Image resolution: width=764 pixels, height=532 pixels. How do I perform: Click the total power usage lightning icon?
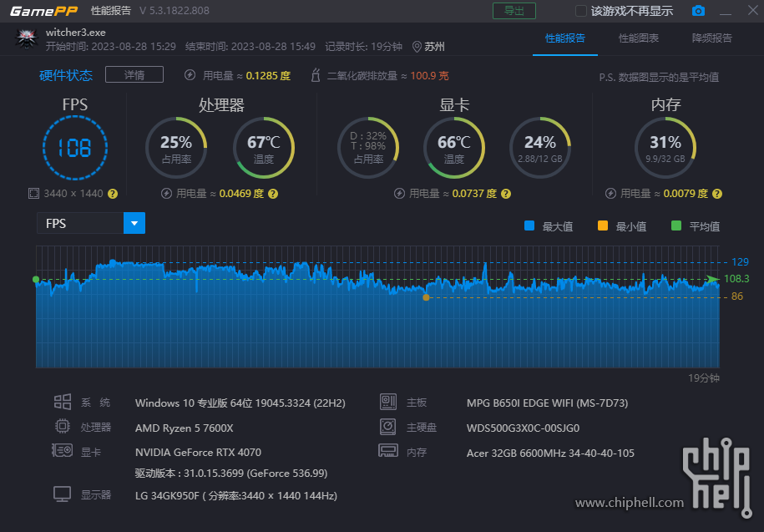click(x=190, y=75)
